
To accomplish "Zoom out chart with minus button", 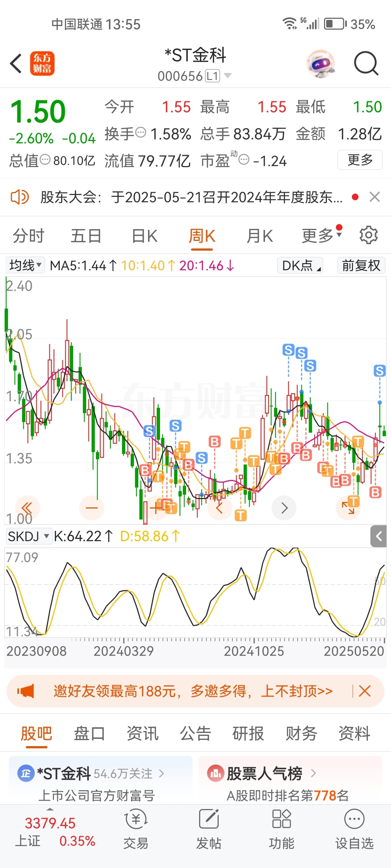I will coord(92,508).
